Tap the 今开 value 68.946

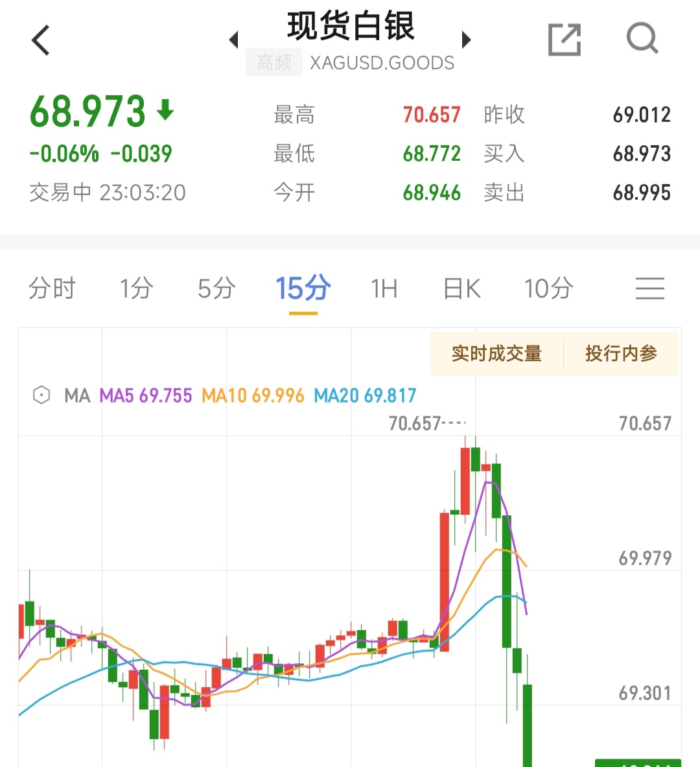tap(432, 193)
